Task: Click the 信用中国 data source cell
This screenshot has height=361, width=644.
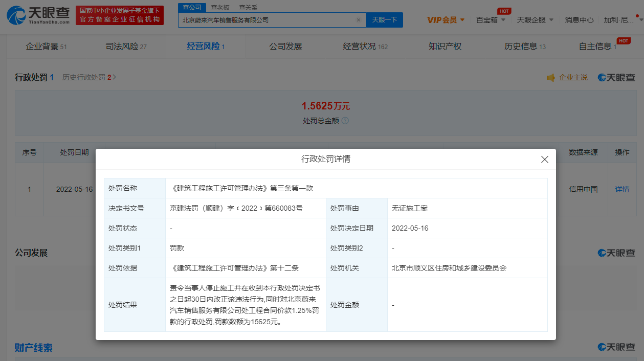Action: 583,189
